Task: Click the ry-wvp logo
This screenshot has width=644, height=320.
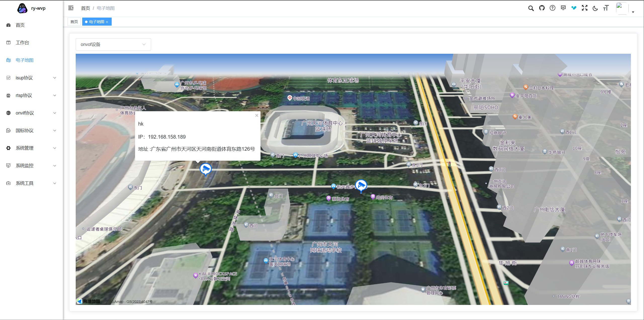Action: 22,8
